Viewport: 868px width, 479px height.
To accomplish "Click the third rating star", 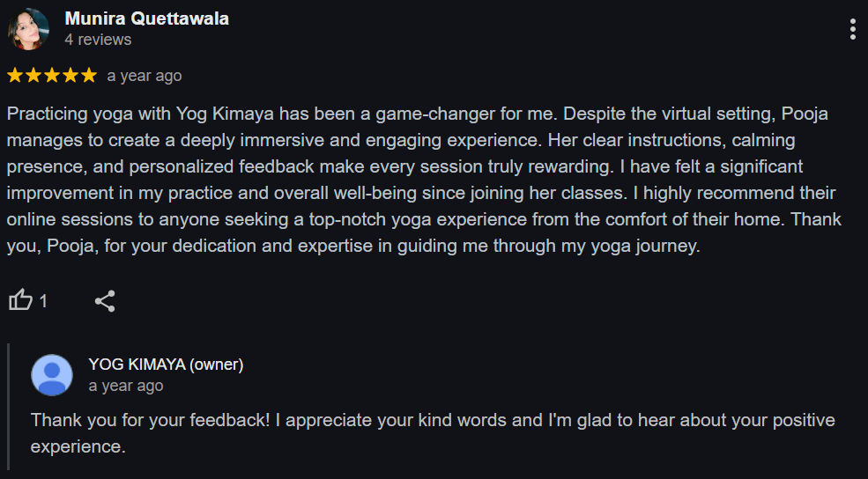I will pos(52,76).
